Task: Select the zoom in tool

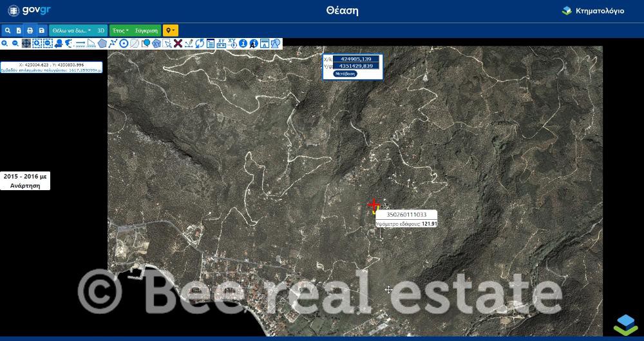Action: tap(5, 44)
